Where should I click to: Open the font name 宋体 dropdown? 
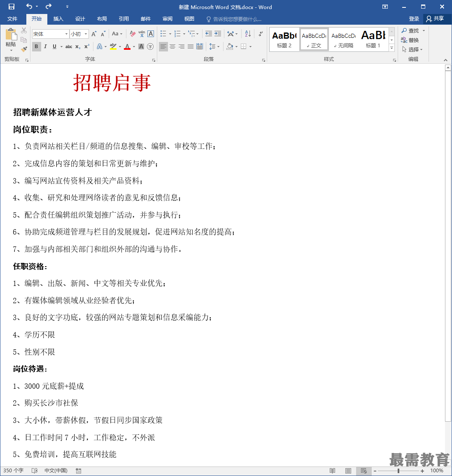point(66,34)
